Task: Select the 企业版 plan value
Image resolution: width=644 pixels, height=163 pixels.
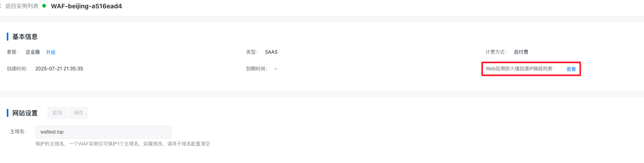Action: pyautogui.click(x=33, y=52)
